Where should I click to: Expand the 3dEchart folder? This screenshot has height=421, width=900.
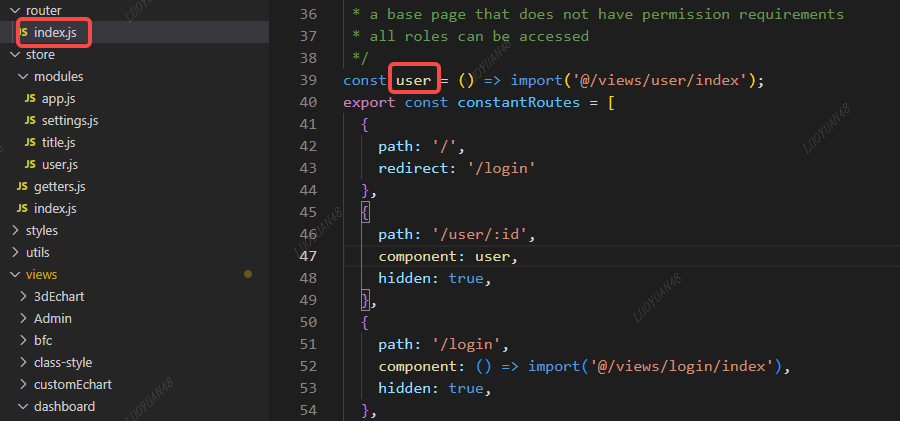point(22,296)
